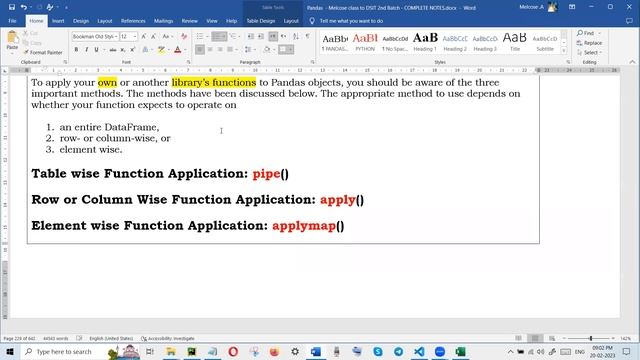Toggle strikethrough formatting
The height and width of the screenshot is (360, 640).
tap(113, 49)
